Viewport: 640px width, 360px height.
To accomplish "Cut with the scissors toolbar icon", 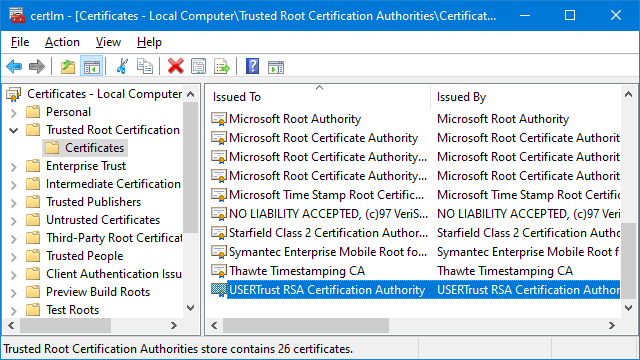I will (122, 66).
